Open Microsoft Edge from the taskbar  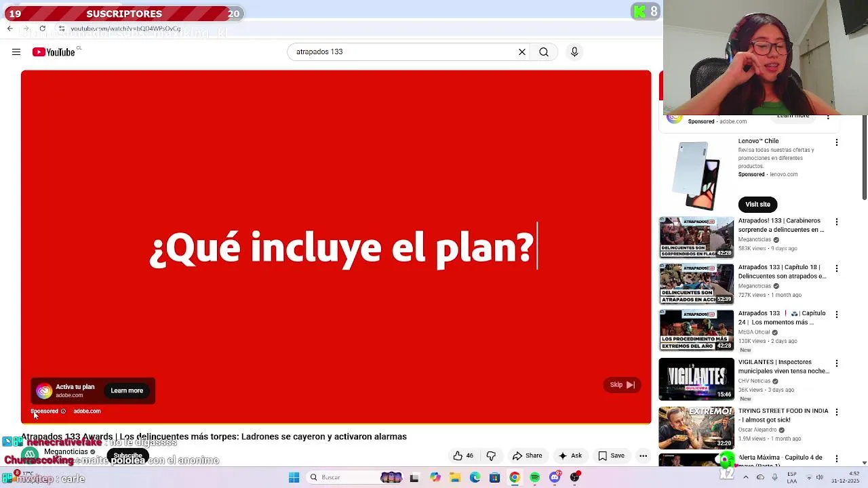[x=475, y=478]
